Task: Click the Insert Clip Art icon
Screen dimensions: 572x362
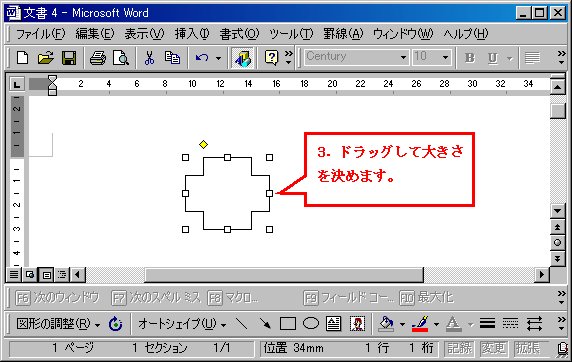Action: (x=357, y=324)
